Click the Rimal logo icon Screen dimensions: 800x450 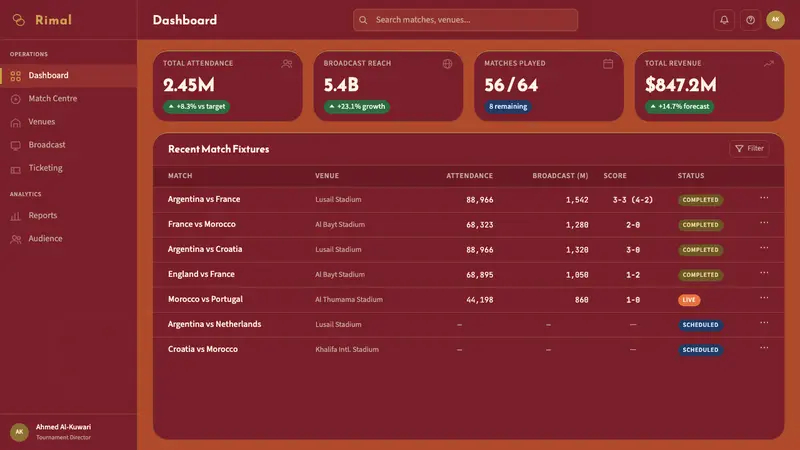18,20
